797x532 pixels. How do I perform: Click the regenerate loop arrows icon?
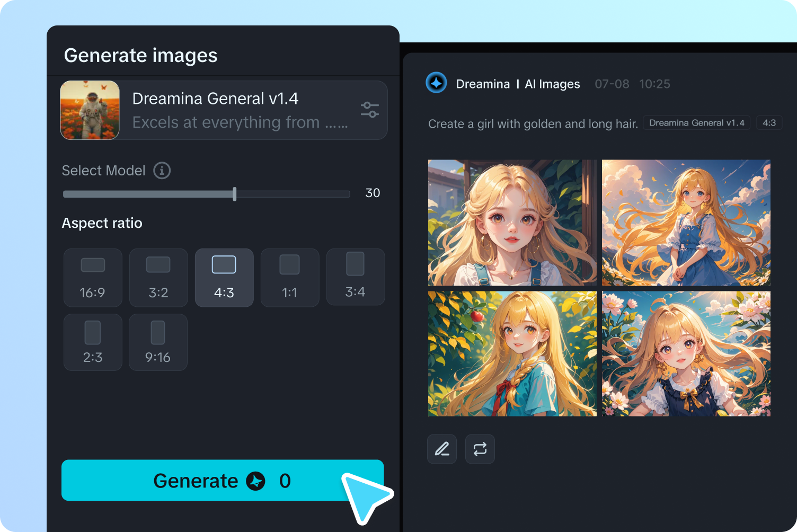click(x=480, y=449)
